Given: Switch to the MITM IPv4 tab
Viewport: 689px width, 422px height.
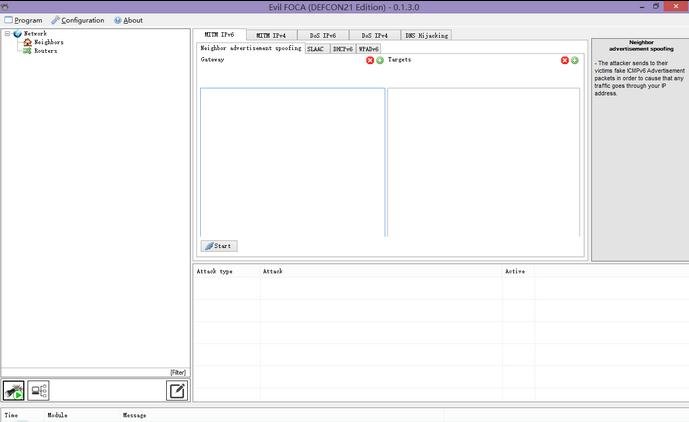Looking at the screenshot, I should click(x=271, y=35).
